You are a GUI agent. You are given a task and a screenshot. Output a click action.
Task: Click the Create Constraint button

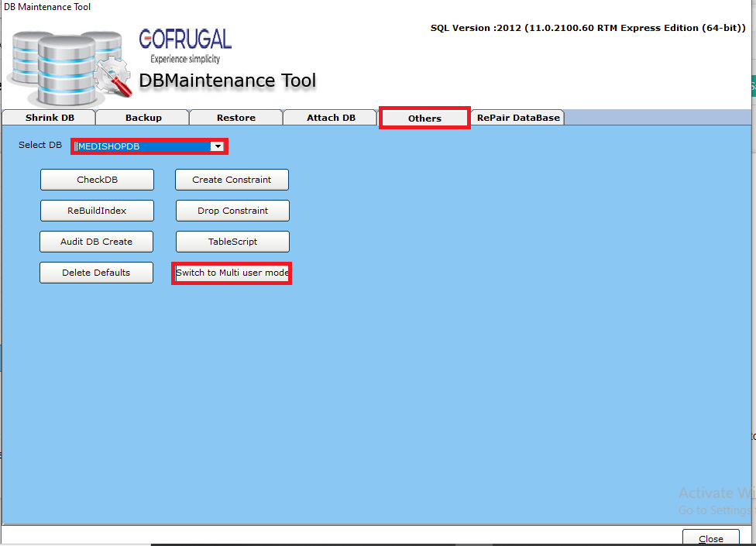[x=232, y=180]
